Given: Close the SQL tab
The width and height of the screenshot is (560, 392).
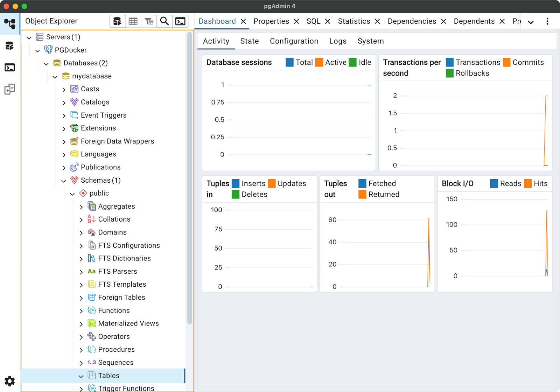Looking at the screenshot, I should pos(328,21).
